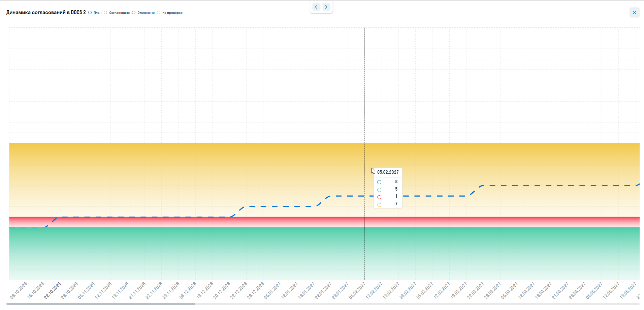Click the highlighted x-axis label 22.10.2026

(52, 290)
